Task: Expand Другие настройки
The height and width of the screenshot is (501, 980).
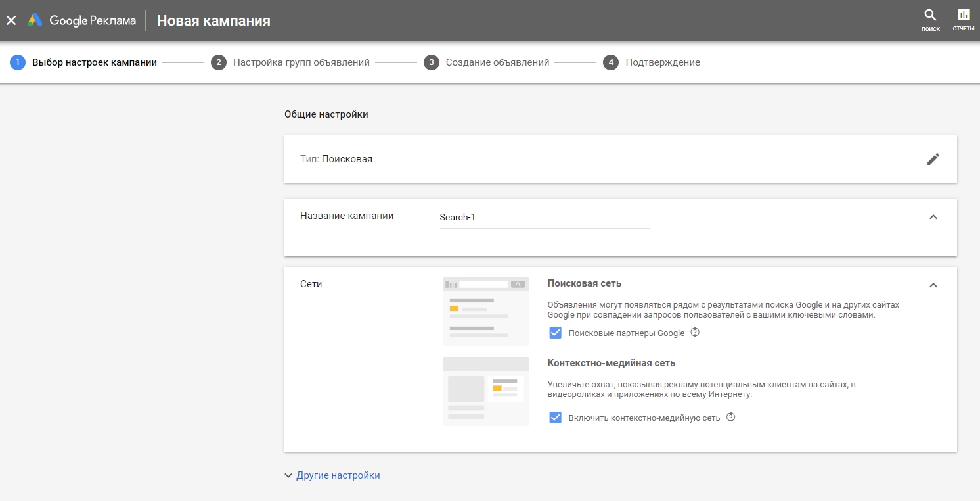Action: (332, 475)
